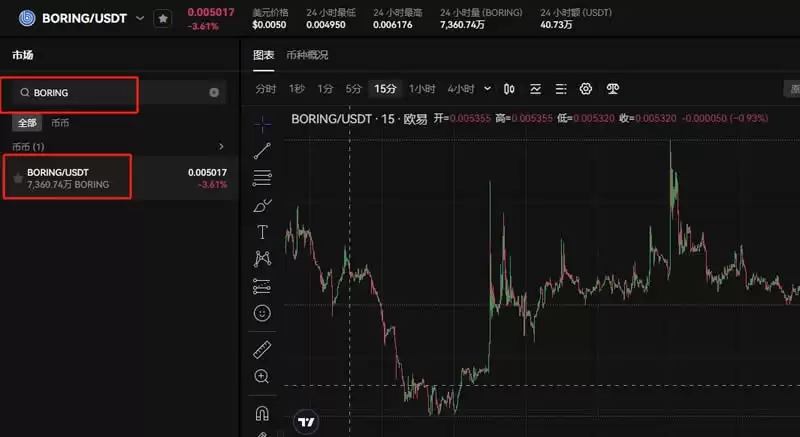Image resolution: width=800 pixels, height=437 pixels.
Task: Click the 24小时最高 value 0.006176
Action: [x=392, y=24]
